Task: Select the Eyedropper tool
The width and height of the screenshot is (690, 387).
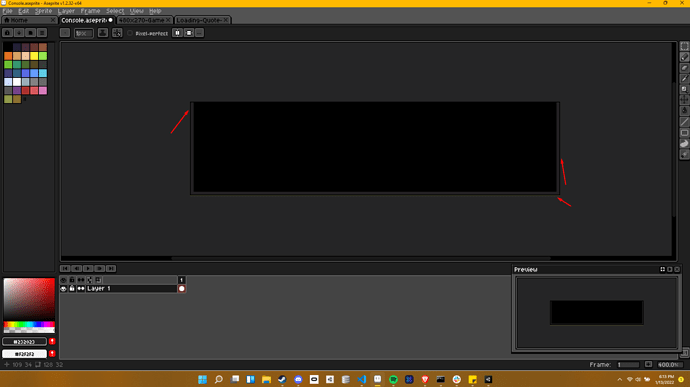Action: (x=684, y=79)
